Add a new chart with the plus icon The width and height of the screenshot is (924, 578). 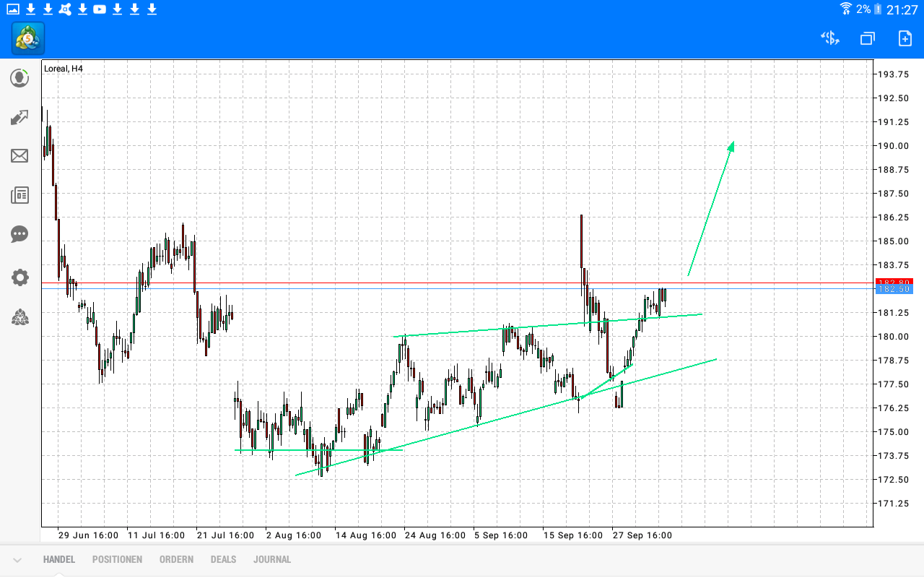904,38
